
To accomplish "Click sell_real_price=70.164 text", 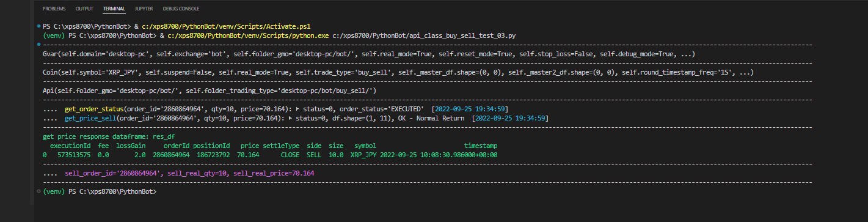I will point(273,174).
